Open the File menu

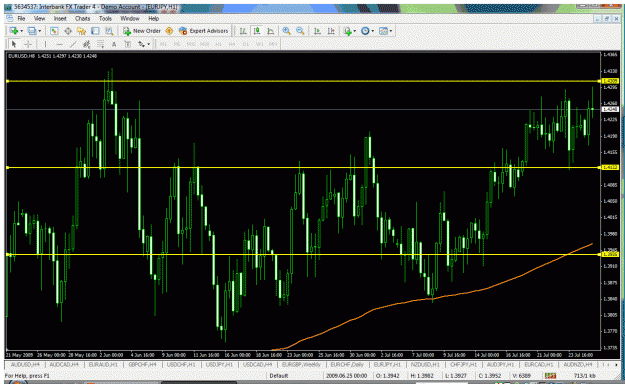pos(21,19)
